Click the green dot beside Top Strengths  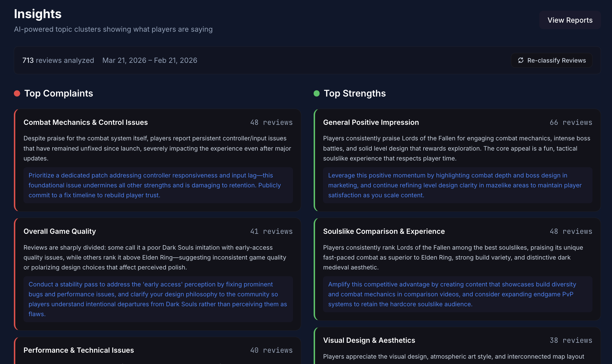coord(317,93)
